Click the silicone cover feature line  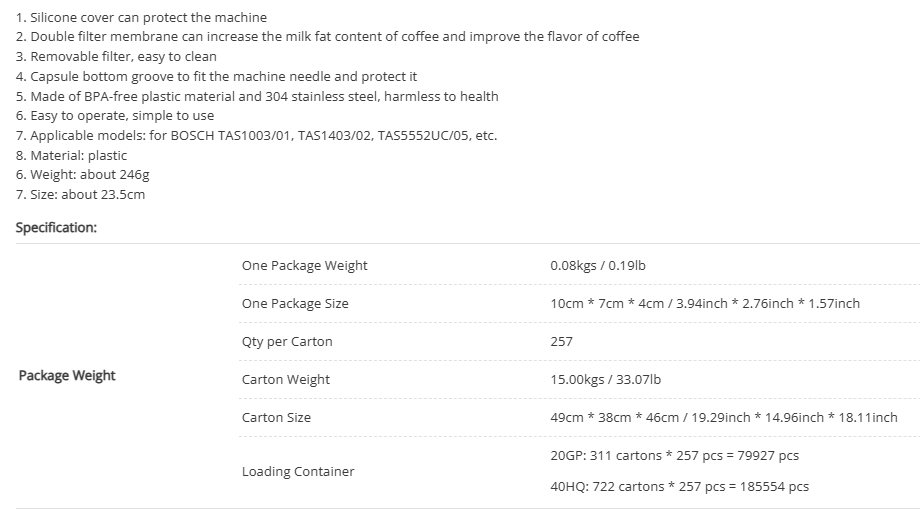coord(141,18)
